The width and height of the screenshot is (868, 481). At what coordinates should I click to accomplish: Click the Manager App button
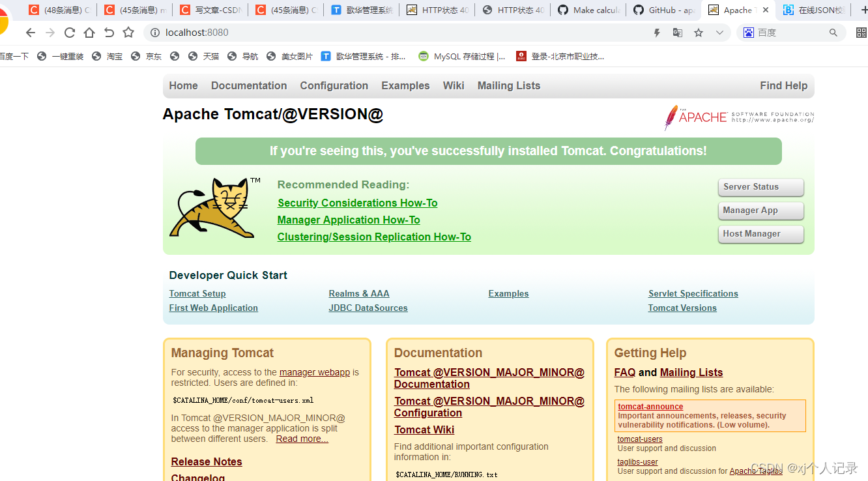click(x=760, y=211)
